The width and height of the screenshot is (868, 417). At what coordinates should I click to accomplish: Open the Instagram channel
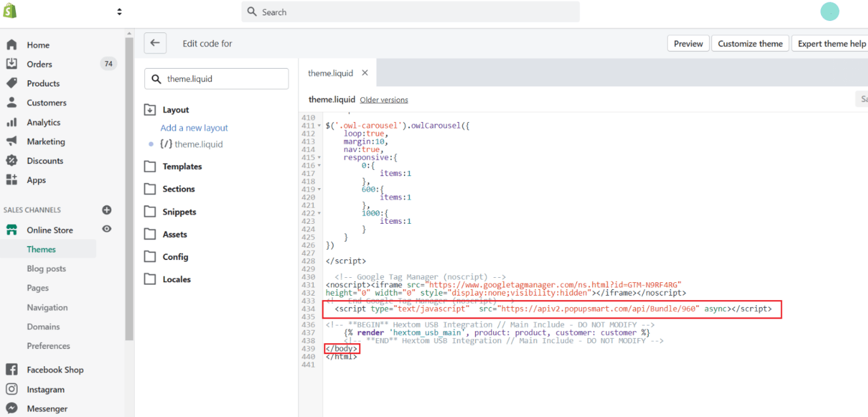click(x=45, y=389)
